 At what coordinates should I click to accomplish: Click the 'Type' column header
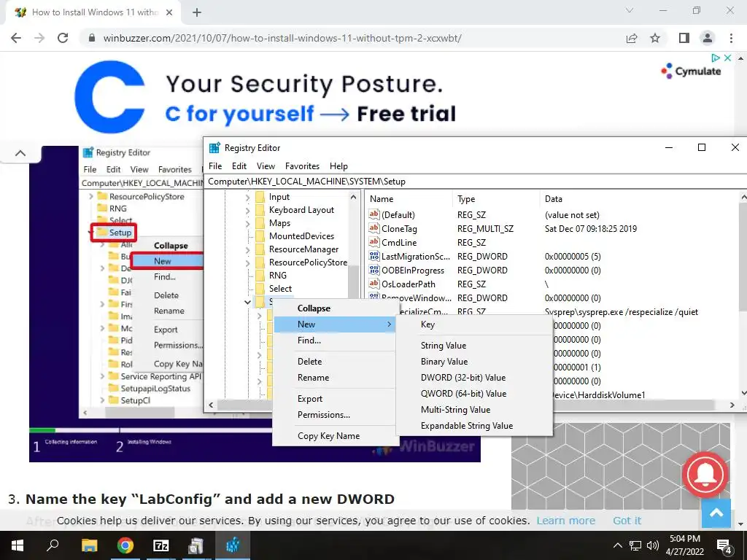pyautogui.click(x=466, y=199)
